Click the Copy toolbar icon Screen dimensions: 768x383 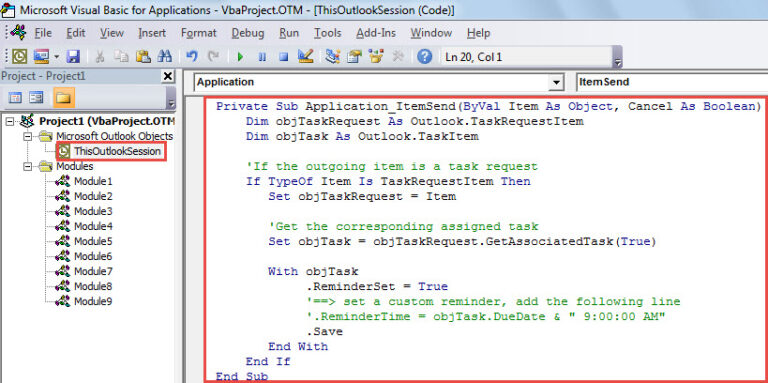(121, 57)
